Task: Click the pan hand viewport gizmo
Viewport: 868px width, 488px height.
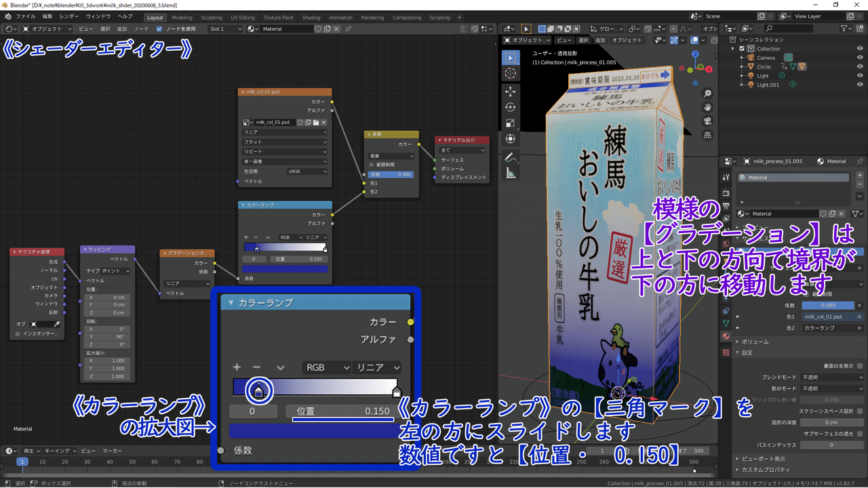Action: pos(707,107)
